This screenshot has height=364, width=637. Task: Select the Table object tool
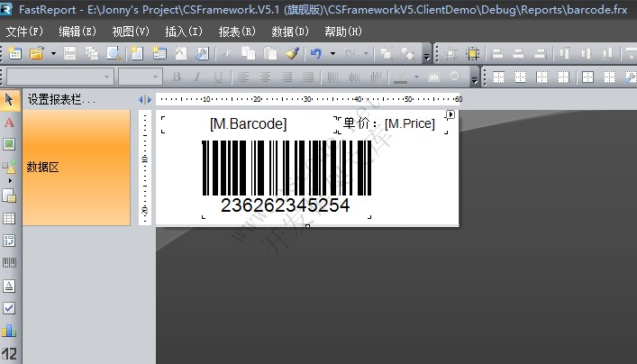[9, 219]
